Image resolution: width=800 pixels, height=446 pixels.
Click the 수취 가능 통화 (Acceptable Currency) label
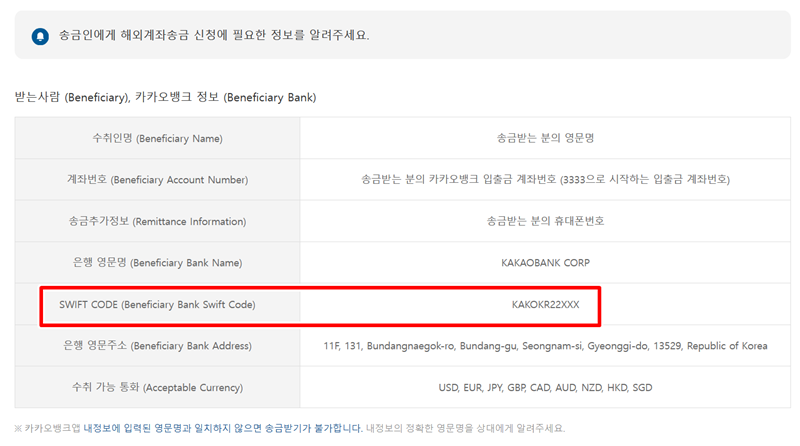point(157,387)
